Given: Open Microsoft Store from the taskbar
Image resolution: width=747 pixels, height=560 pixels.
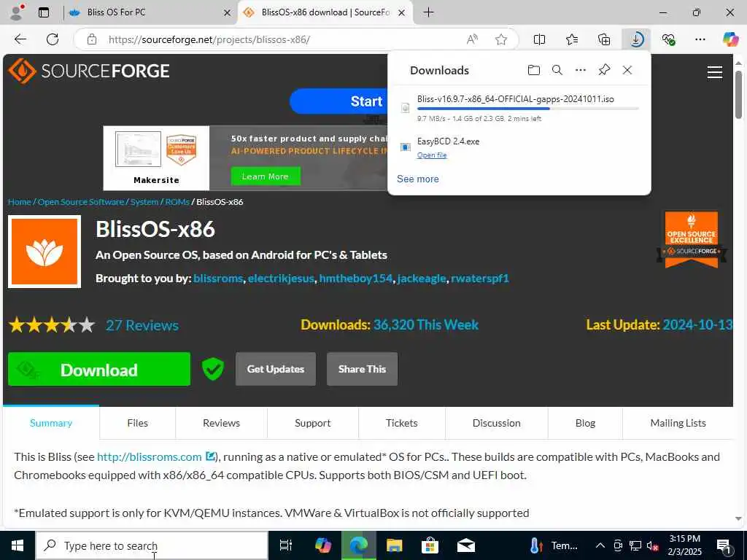Looking at the screenshot, I should (430, 545).
